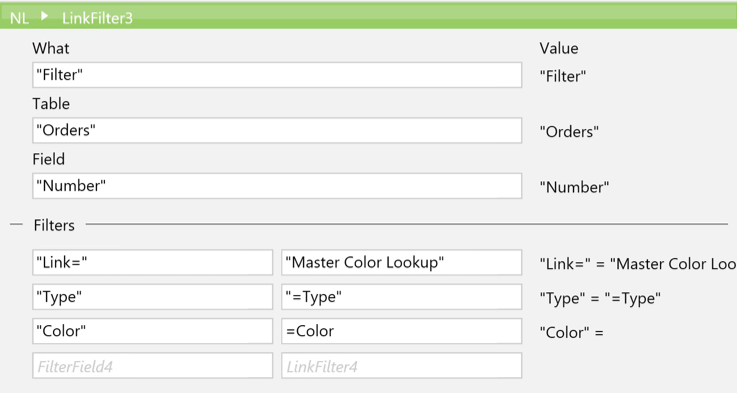The height and width of the screenshot is (393, 737).
Task: Click the "Type" filter field box
Action: coord(152,297)
